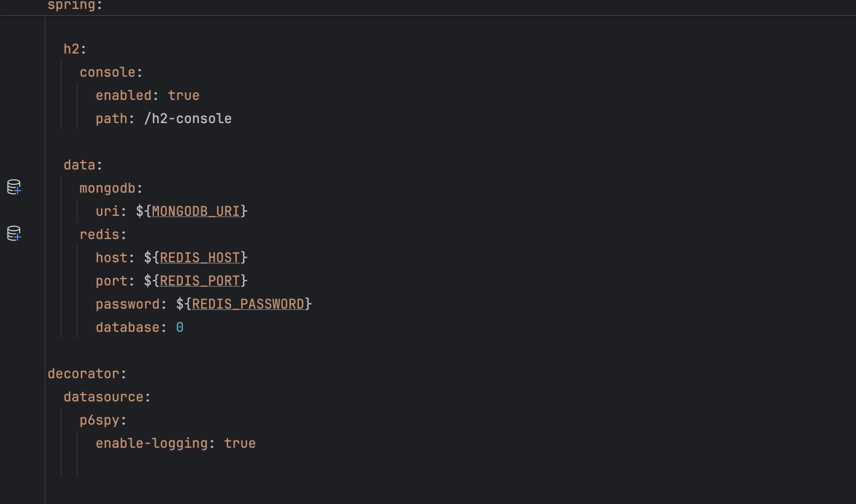The image size is (856, 504).
Task: Click the database gutter icon beside redis
Action: (14, 233)
